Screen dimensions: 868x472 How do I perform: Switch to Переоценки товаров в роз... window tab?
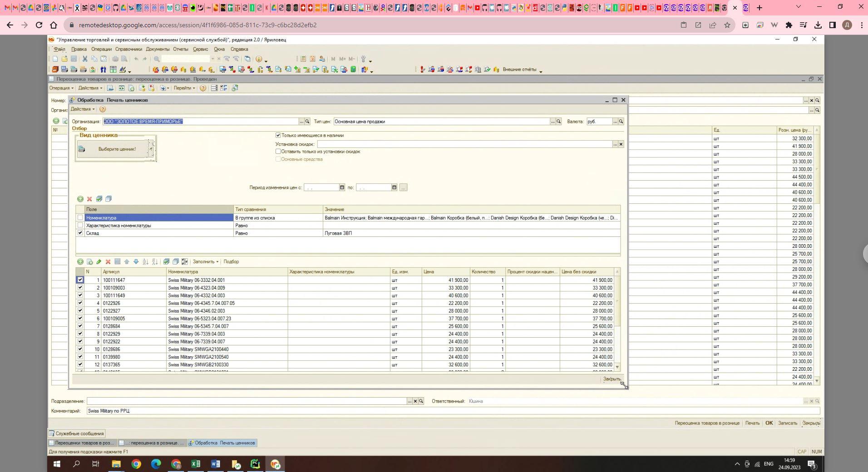(x=82, y=443)
